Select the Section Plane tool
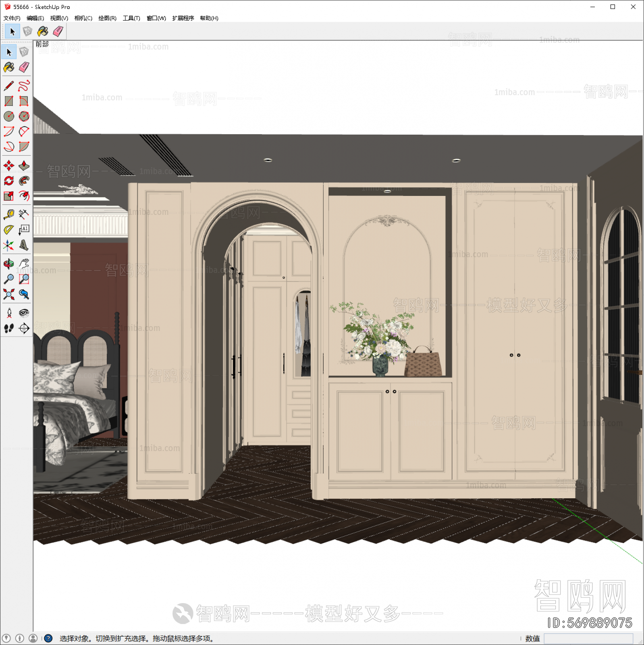 coord(24,329)
